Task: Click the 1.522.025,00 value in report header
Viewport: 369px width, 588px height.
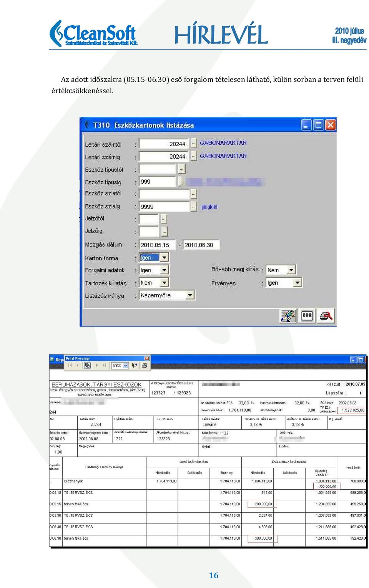Action: (x=353, y=410)
